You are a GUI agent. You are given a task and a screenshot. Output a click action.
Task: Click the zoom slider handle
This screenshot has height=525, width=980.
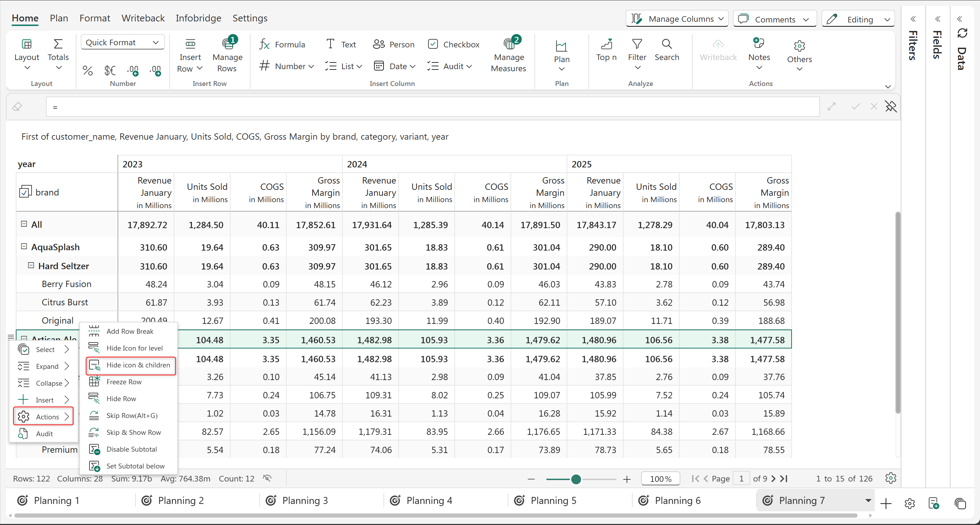575,479
